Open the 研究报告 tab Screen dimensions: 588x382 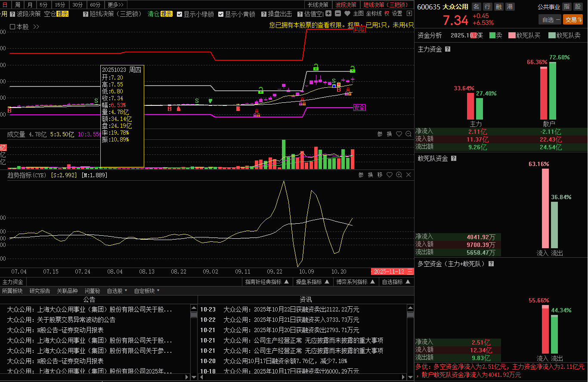point(40,291)
